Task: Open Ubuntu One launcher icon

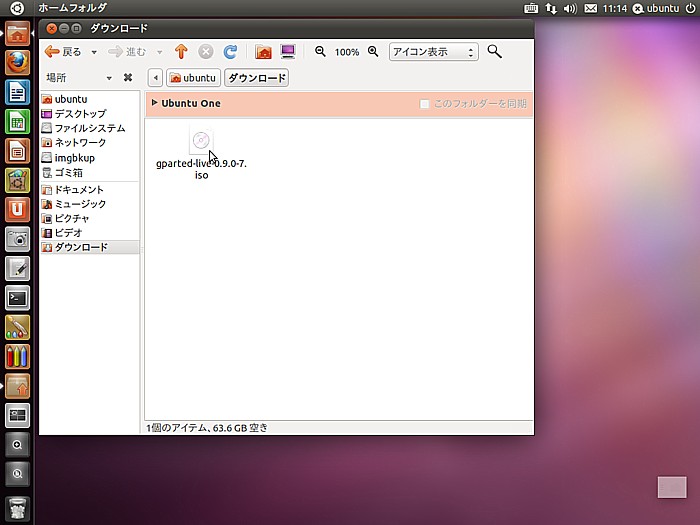Action: (17, 210)
